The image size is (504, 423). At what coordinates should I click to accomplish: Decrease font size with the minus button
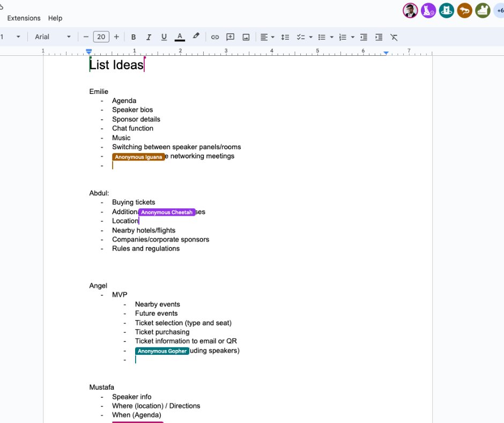[x=86, y=37]
